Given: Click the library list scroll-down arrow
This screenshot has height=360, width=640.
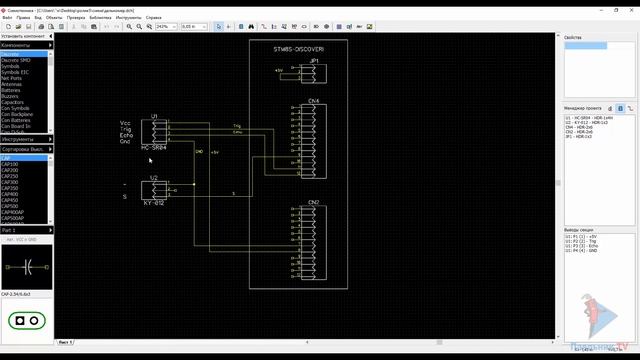Looking at the screenshot, I should pyautogui.click(x=51, y=131).
